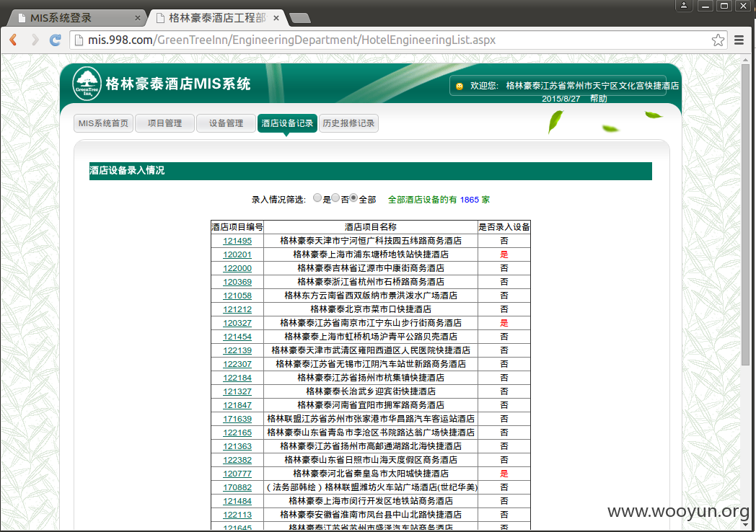The width and height of the screenshot is (756, 532).
Task: Switch to 格林豪泰酒店工程部 browser tab
Action: 217,18
